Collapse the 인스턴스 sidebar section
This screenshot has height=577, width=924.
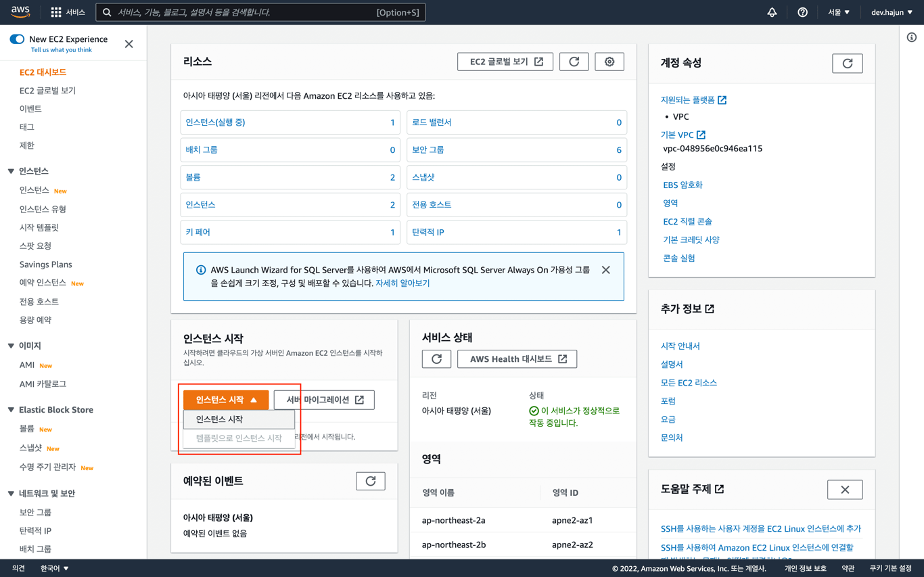pyautogui.click(x=11, y=171)
